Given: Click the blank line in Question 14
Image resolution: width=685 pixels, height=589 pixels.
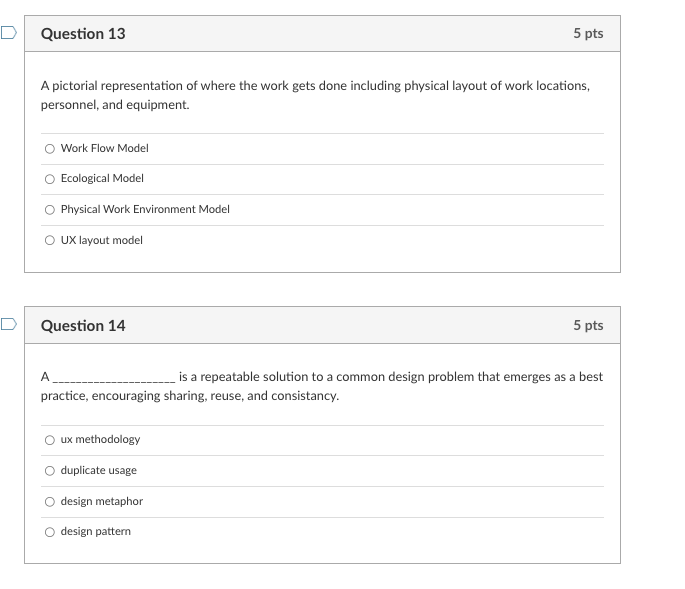Looking at the screenshot, I should 114,379.
